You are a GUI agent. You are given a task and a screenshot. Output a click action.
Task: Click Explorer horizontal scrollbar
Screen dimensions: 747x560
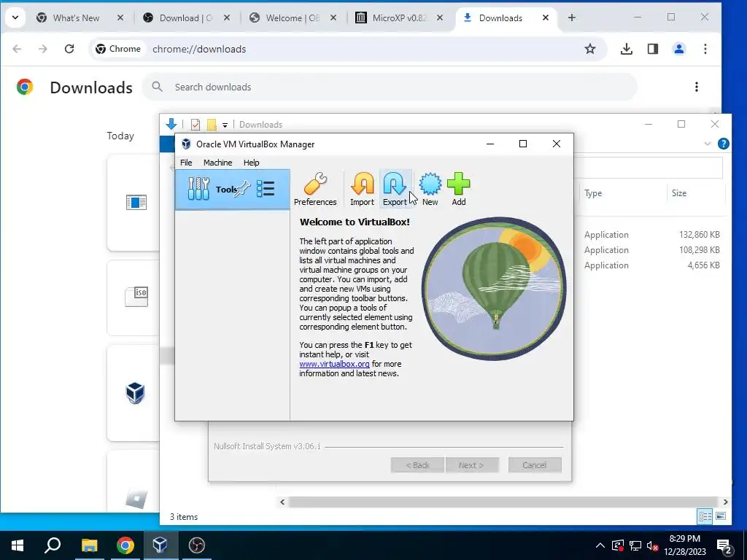tap(503, 502)
